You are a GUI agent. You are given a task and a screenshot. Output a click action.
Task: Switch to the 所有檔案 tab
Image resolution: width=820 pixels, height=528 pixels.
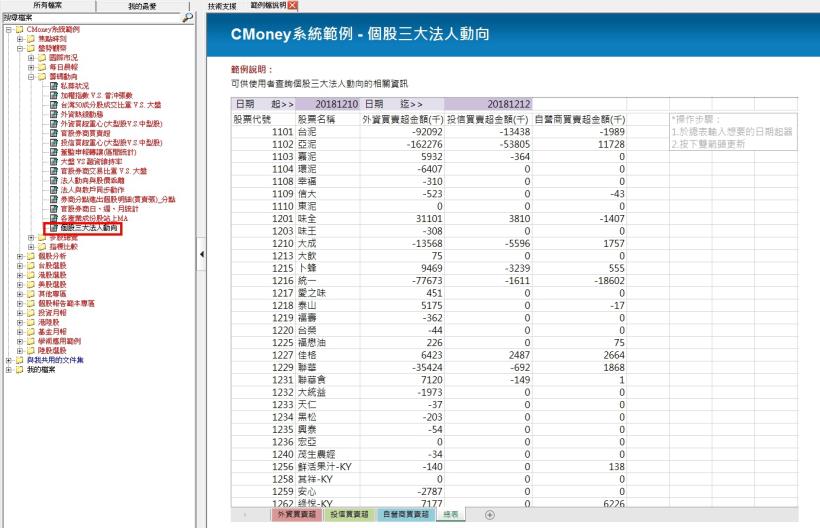[48, 5]
